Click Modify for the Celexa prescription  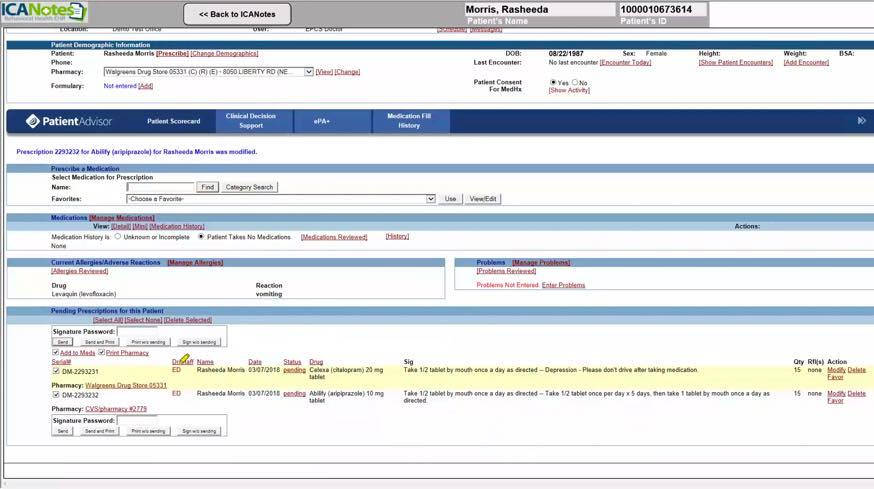836,370
